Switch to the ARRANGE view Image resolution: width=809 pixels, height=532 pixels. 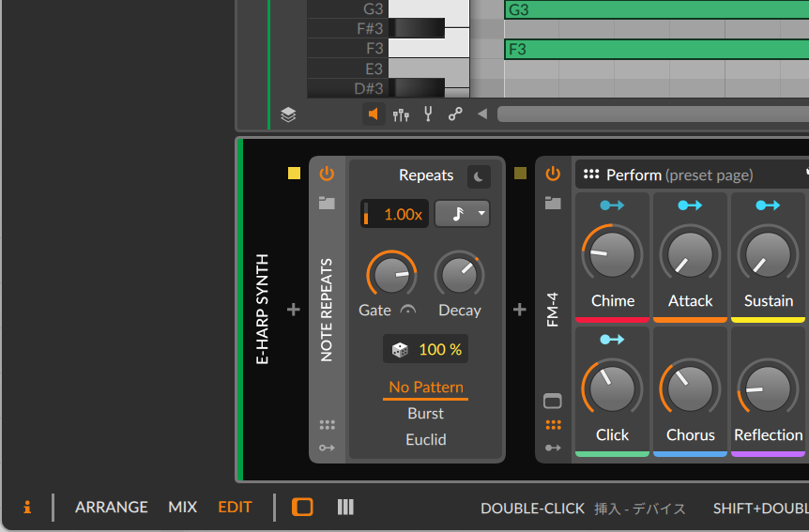coord(112,508)
